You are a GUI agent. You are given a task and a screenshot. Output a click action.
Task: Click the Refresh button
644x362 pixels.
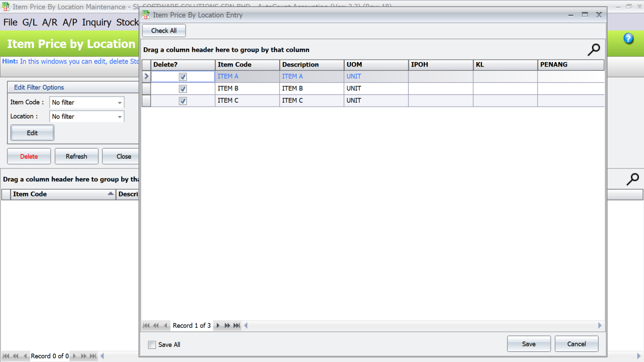click(x=76, y=156)
